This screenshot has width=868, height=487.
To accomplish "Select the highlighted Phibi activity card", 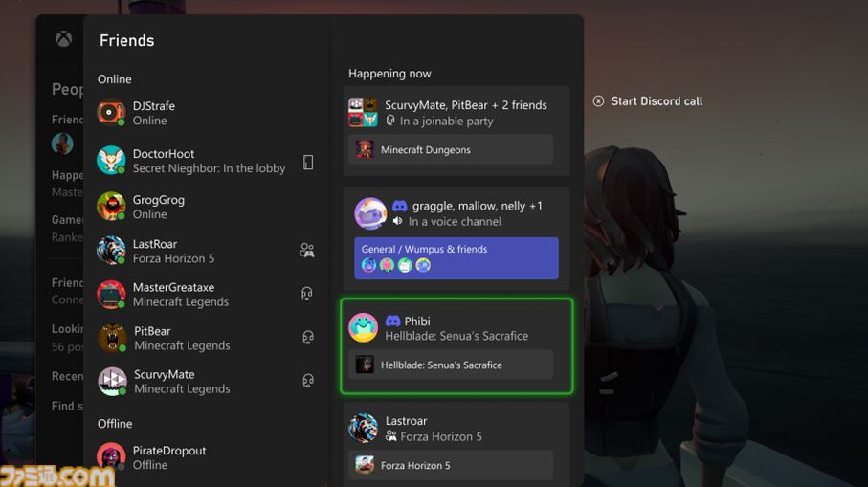I will click(456, 346).
